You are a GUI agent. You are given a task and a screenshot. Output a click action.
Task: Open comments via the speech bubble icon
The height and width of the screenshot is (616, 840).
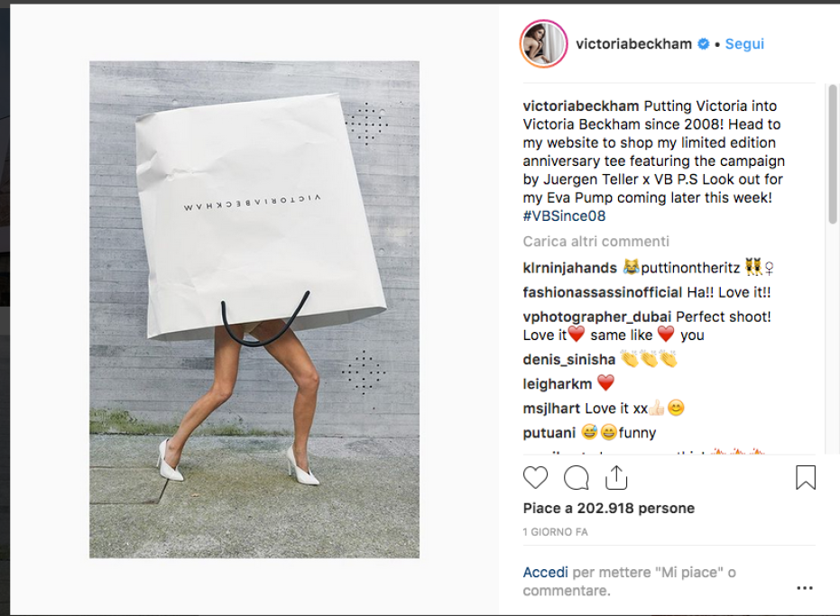[x=576, y=477]
